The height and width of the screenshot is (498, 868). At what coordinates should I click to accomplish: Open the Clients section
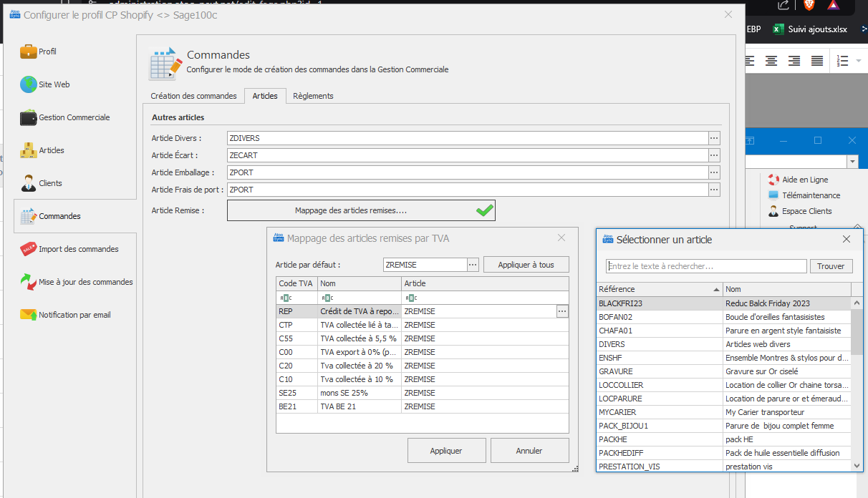[40, 183]
